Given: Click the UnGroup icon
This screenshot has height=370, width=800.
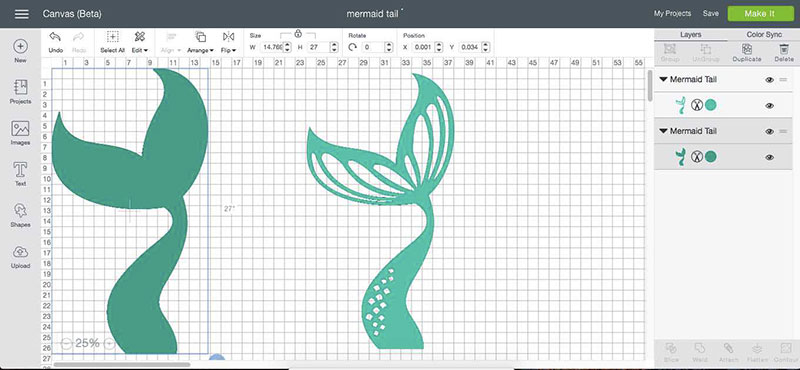Looking at the screenshot, I should pyautogui.click(x=706, y=49).
